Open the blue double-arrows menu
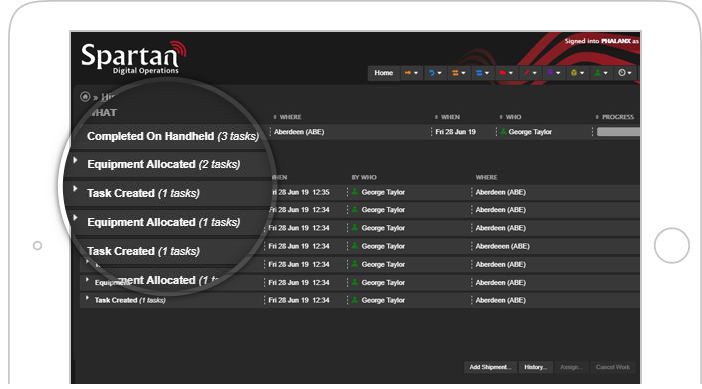Viewport: 702px width, 389px height. pyautogui.click(x=482, y=73)
